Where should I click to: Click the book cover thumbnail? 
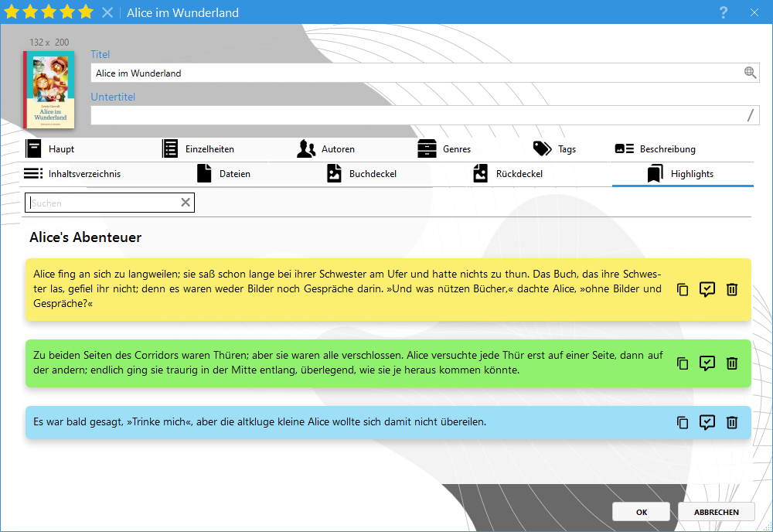tap(49, 90)
